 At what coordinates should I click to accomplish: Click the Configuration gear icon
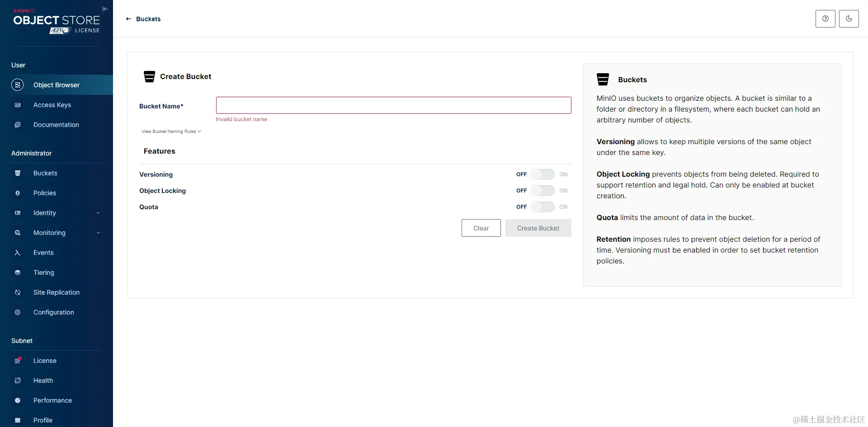click(18, 312)
